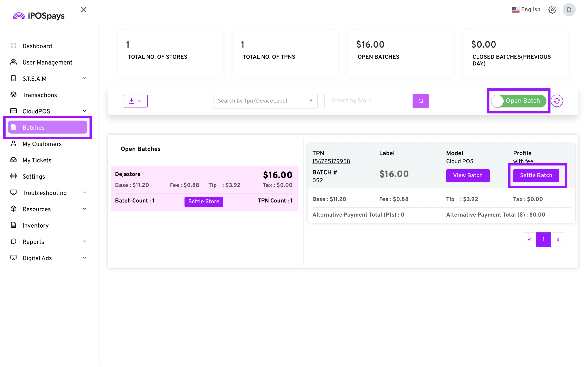The height and width of the screenshot is (367, 588).
Task: Expand the Reports submenu
Action: click(84, 241)
